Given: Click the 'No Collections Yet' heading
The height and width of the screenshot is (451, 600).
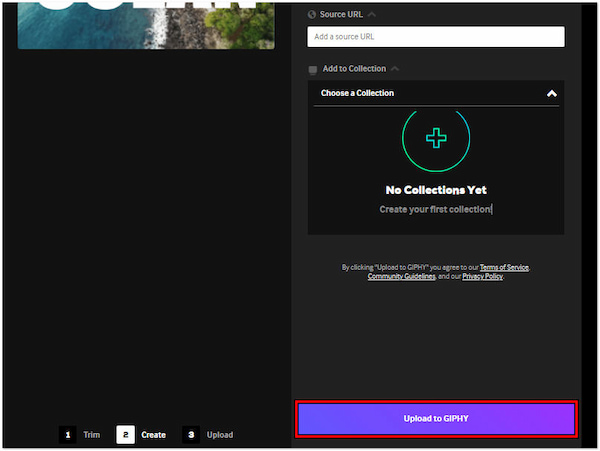Looking at the screenshot, I should coord(436,190).
